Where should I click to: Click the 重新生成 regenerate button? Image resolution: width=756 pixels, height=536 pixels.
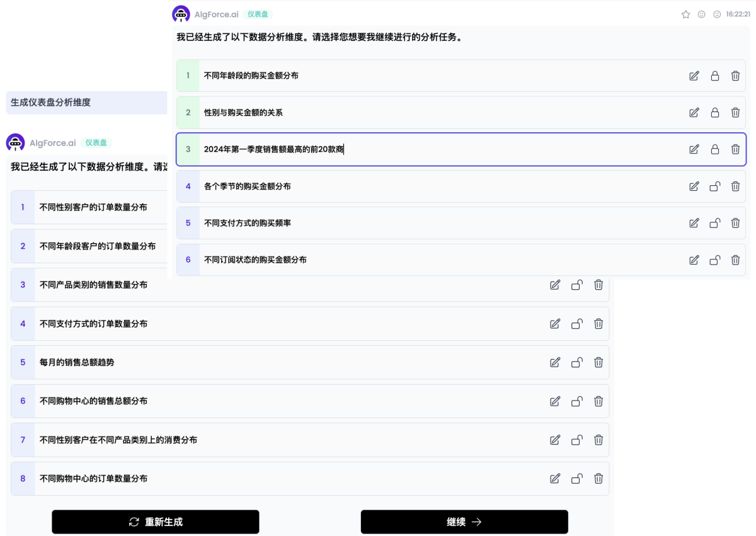tap(156, 522)
